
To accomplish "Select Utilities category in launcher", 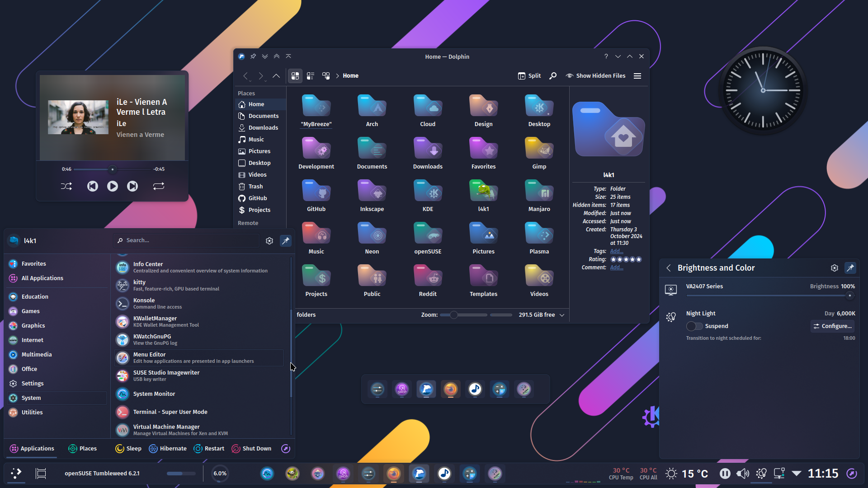I will (57, 413).
